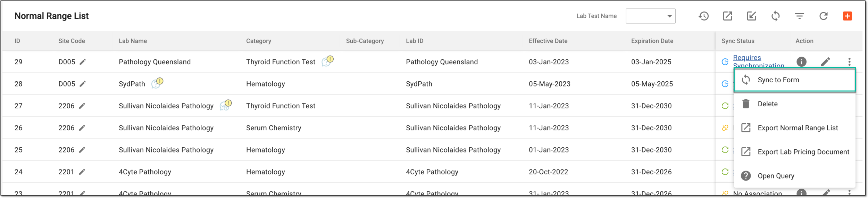
Task: Choose Delete from the context menu
Action: (x=794, y=104)
